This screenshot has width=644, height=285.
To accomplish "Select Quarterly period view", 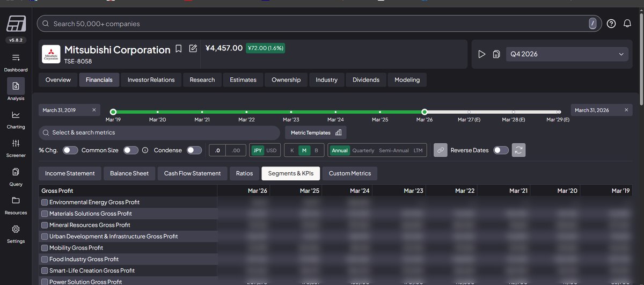I will pos(363,150).
